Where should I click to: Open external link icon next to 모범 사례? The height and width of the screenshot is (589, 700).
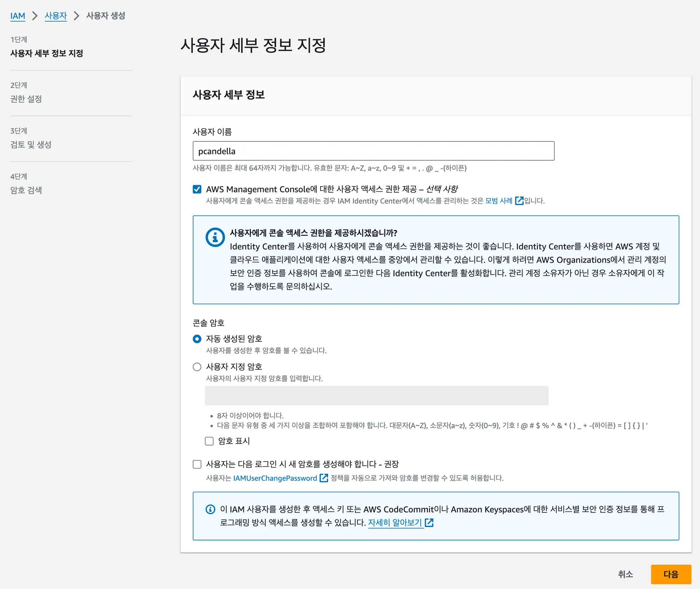coord(519,201)
